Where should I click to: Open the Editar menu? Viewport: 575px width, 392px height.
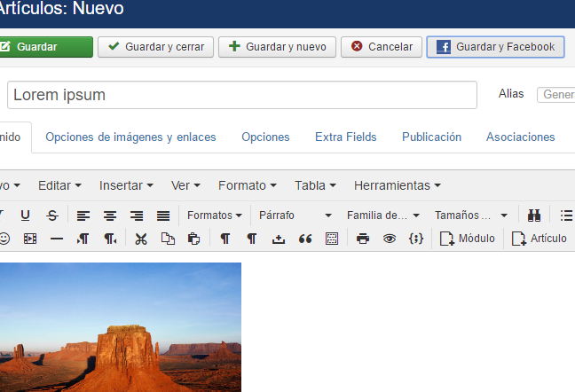(59, 185)
